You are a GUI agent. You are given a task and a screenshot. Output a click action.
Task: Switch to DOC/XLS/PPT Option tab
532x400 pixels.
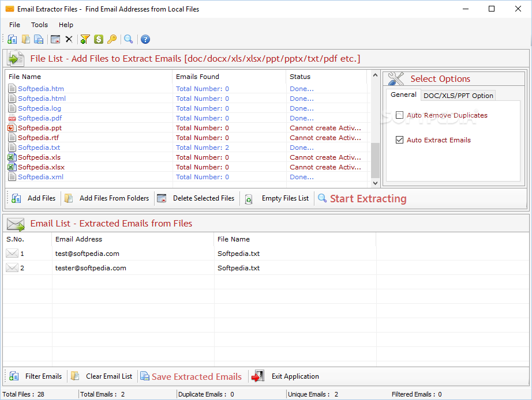pyautogui.click(x=458, y=96)
